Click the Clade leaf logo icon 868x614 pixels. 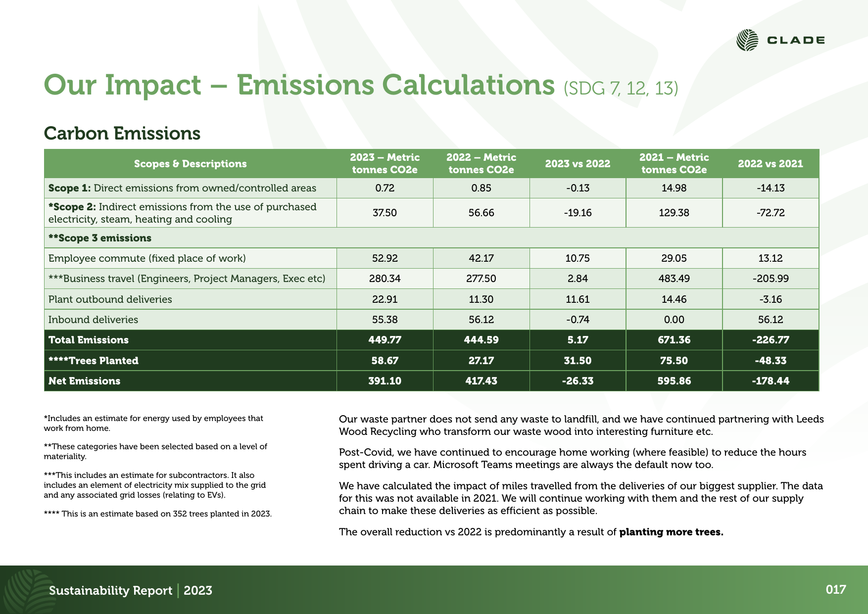pos(747,40)
